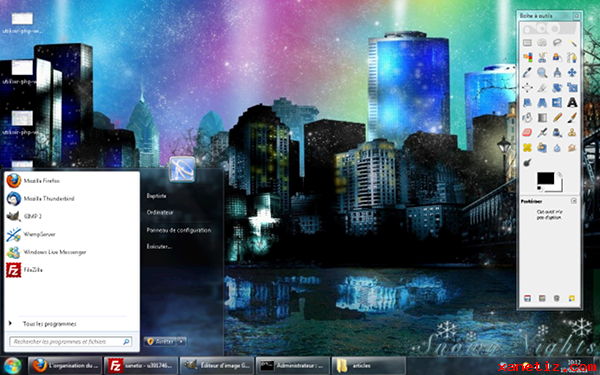Select the Ink tool
600x375 pixels.
[557, 132]
